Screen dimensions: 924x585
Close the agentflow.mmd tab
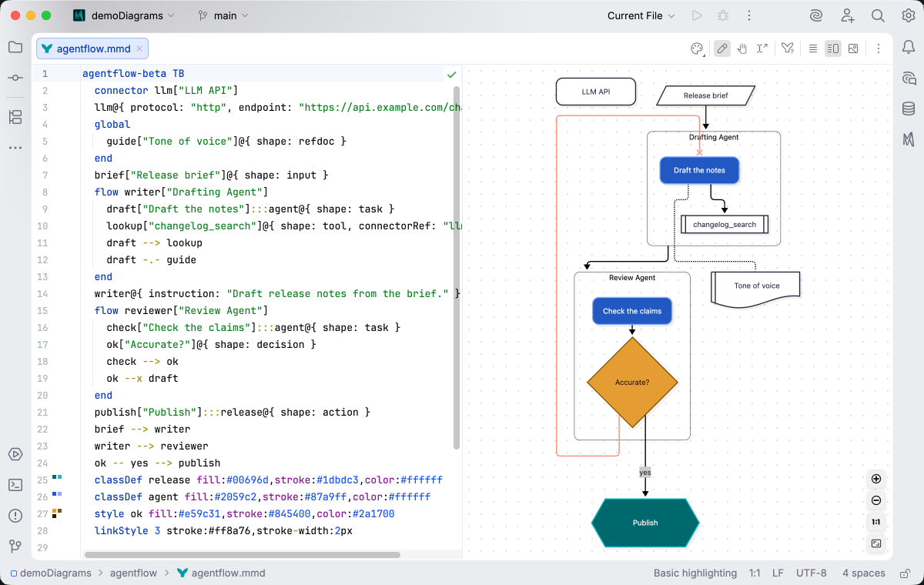139,48
